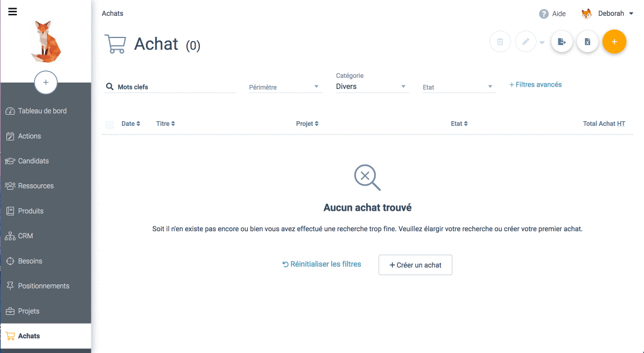
Task: Click the file export icon
Action: pyautogui.click(x=561, y=42)
